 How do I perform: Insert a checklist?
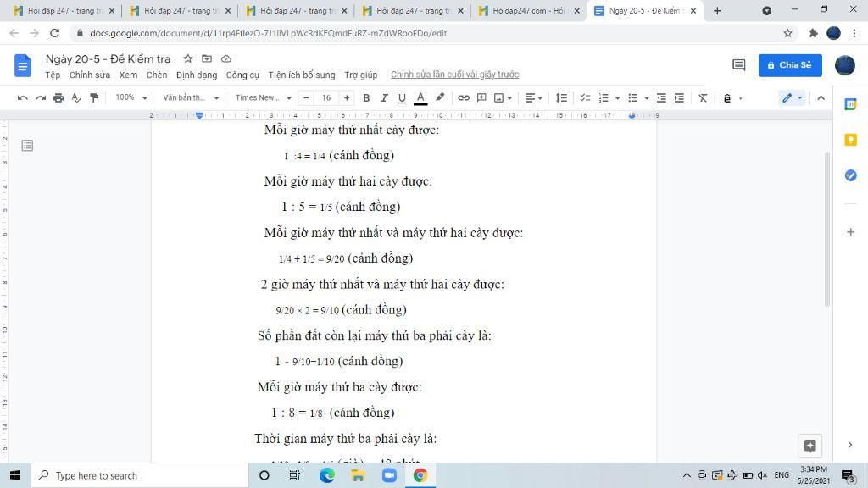point(585,98)
